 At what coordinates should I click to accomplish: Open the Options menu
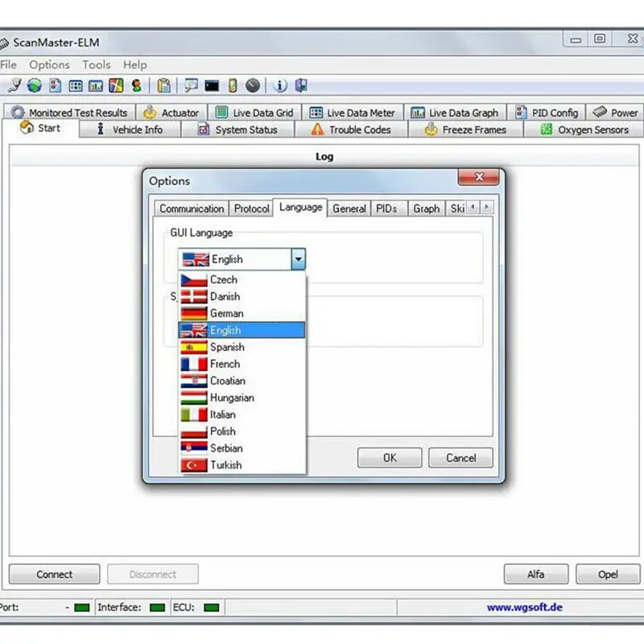click(49, 65)
